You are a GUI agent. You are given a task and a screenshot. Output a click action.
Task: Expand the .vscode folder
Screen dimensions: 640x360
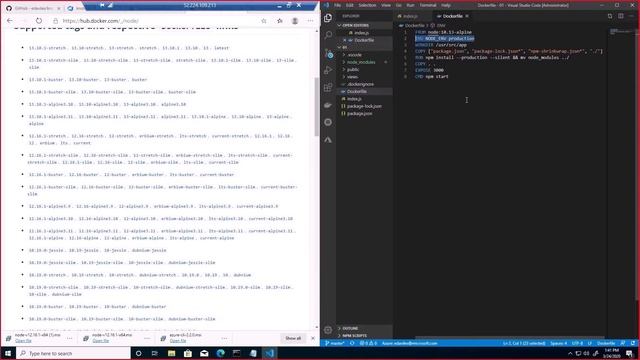tap(365, 55)
